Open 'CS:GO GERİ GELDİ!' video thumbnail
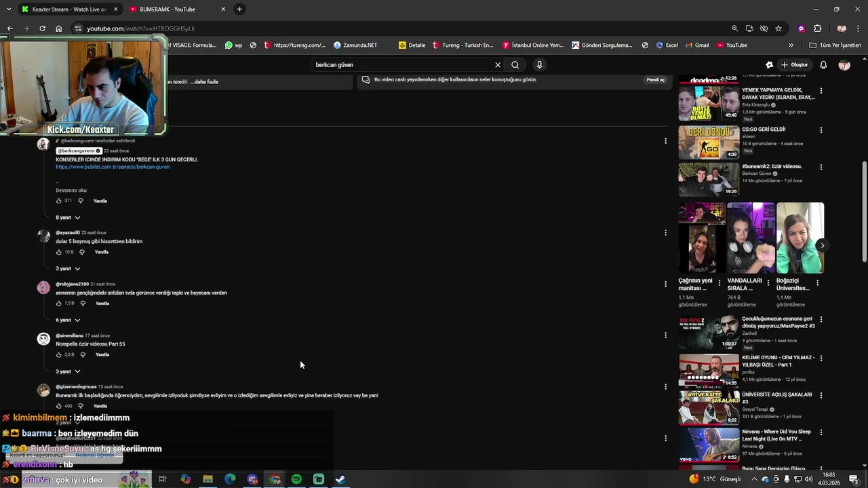This screenshot has width=868, height=488. click(x=709, y=142)
